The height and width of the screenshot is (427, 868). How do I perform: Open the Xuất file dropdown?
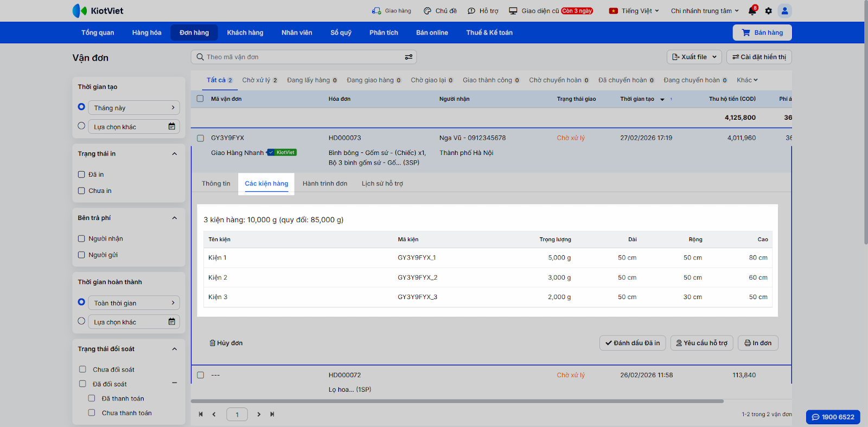(x=694, y=57)
